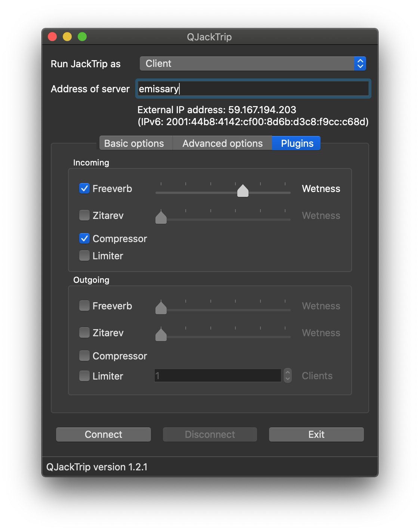Viewport: 420px width, 532px height.
Task: Click the Address of server input field
Action: tap(253, 89)
